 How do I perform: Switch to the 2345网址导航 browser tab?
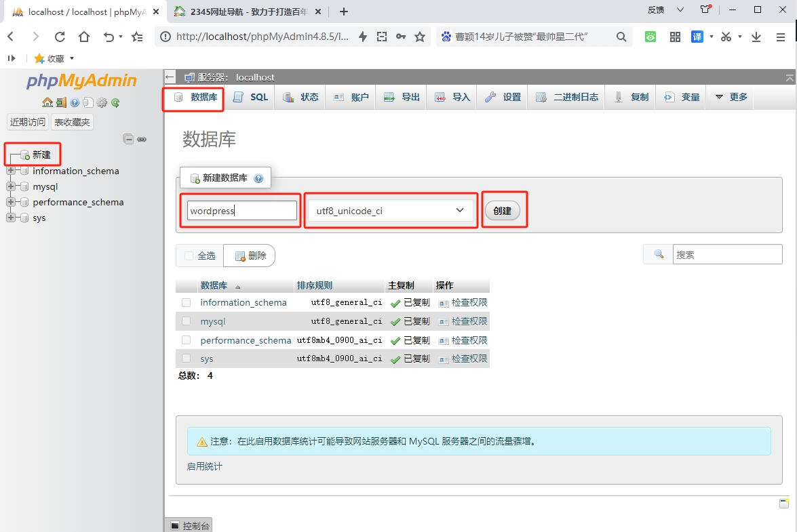[248, 11]
